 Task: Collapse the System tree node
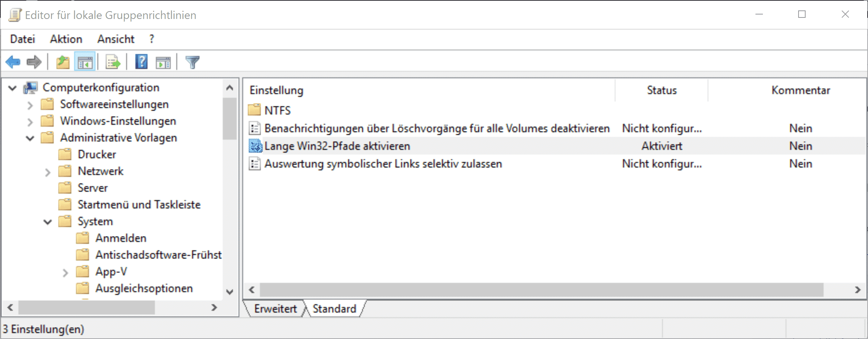tap(48, 222)
